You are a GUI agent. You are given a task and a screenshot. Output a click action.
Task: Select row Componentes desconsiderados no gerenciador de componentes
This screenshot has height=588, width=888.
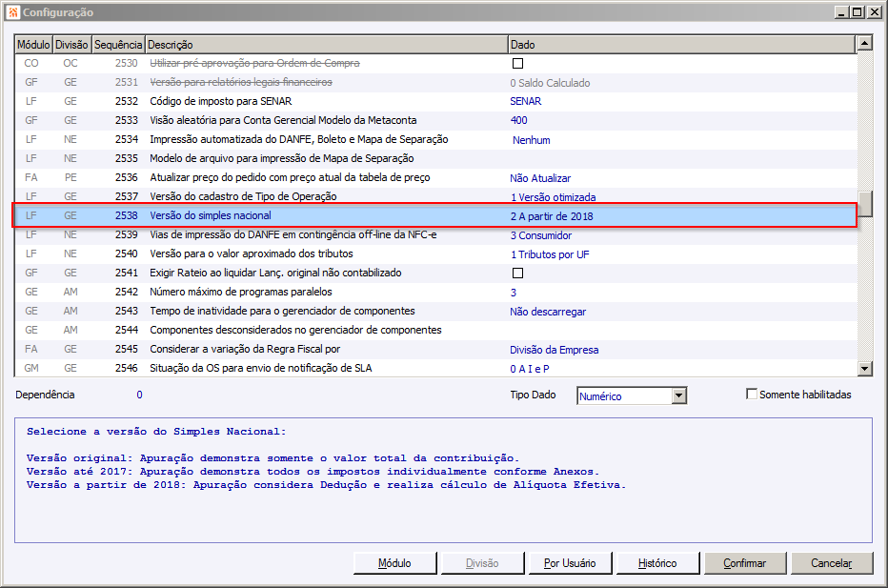pos(435,331)
